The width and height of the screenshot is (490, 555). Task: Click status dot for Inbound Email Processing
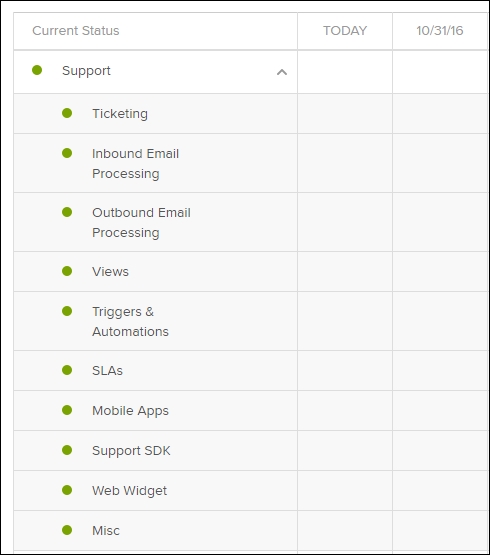point(67,153)
